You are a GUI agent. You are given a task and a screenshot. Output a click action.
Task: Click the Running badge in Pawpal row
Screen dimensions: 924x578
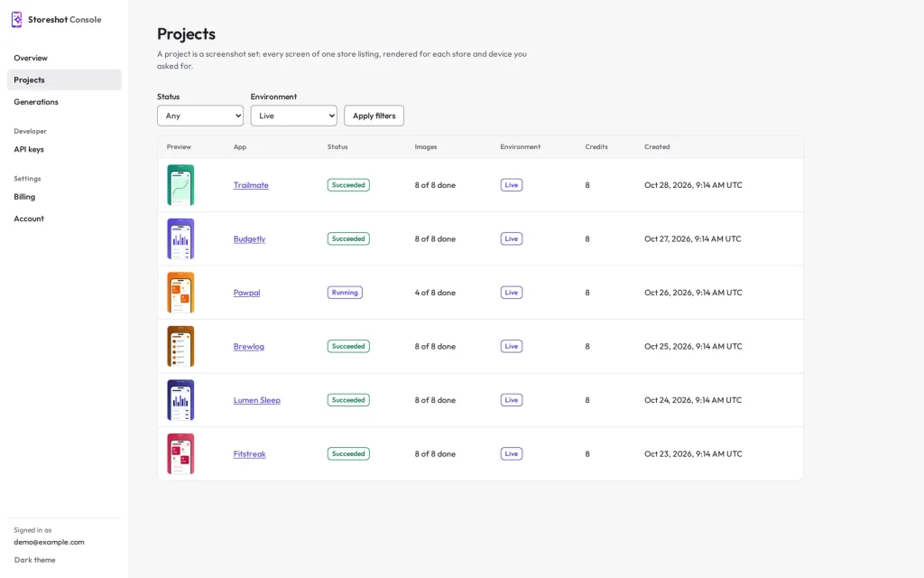[x=345, y=293]
